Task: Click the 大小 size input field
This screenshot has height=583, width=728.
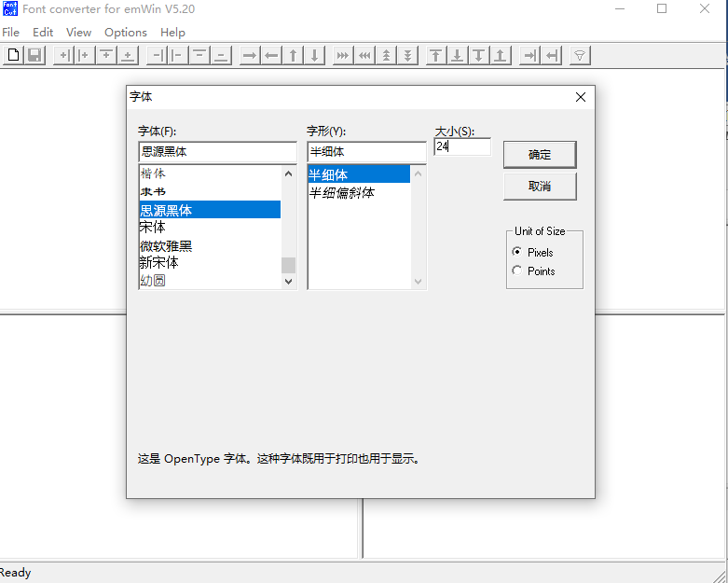Action: [x=462, y=147]
